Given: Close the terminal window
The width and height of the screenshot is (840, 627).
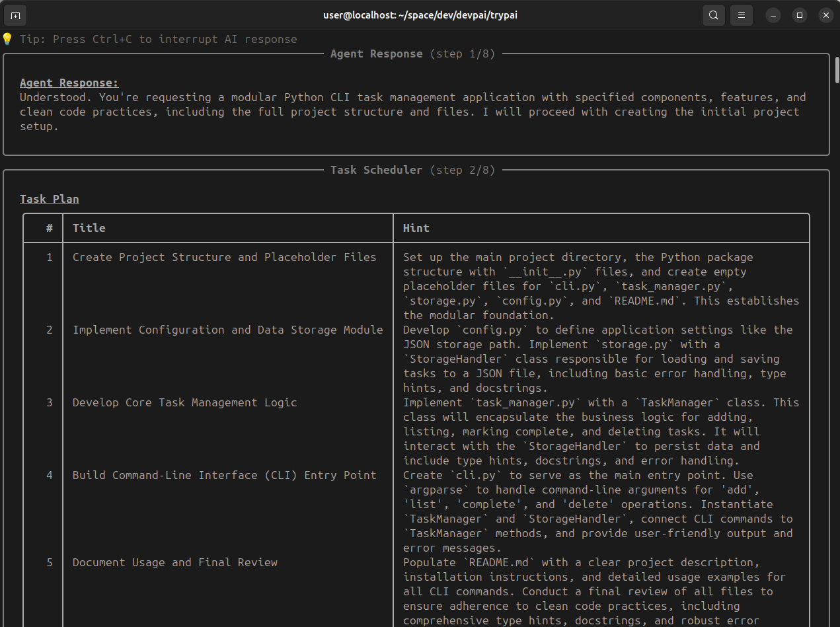Looking at the screenshot, I should pyautogui.click(x=825, y=15).
